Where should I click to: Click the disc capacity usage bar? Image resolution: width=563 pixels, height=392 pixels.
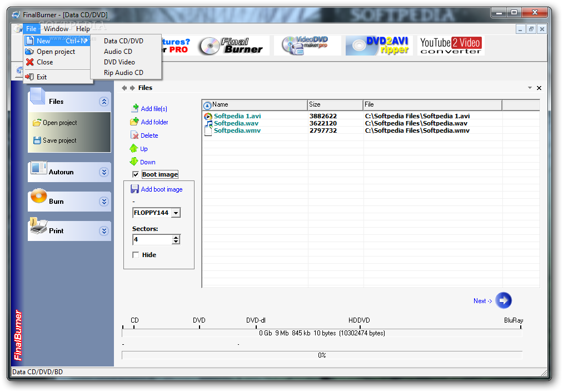(x=322, y=333)
